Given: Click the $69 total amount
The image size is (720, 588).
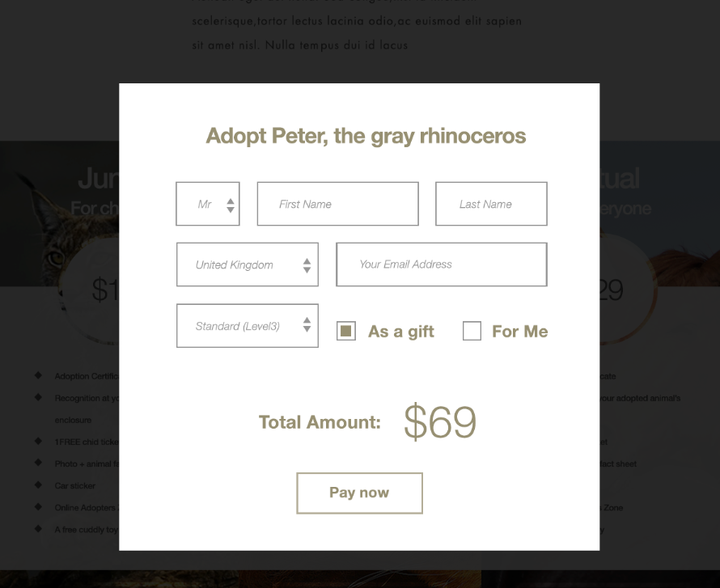Looking at the screenshot, I should click(440, 421).
